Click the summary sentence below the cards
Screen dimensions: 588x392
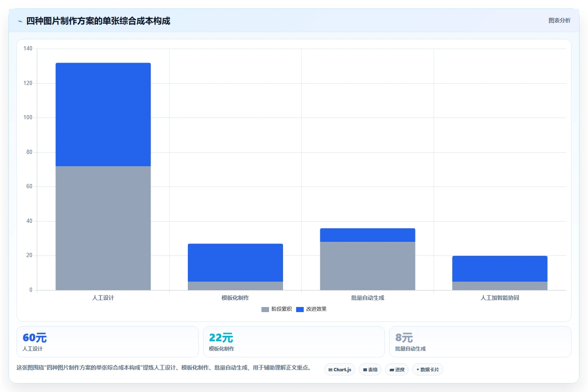pyautogui.click(x=164, y=368)
